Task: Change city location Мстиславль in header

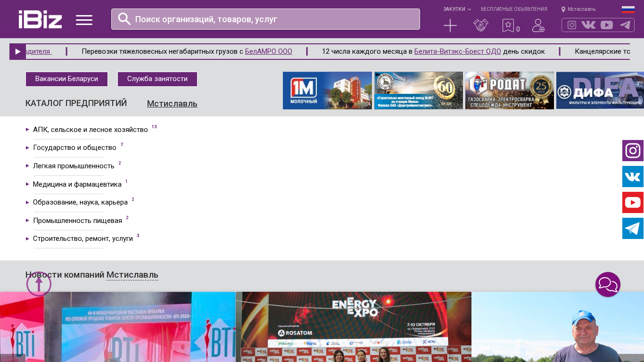Action: (578, 9)
